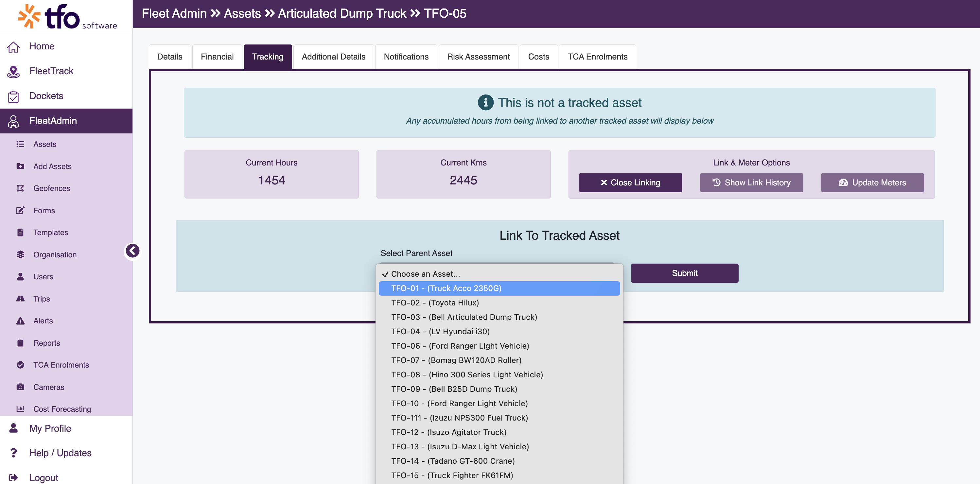Collapse sidebar using the chevron circle button

[132, 251]
